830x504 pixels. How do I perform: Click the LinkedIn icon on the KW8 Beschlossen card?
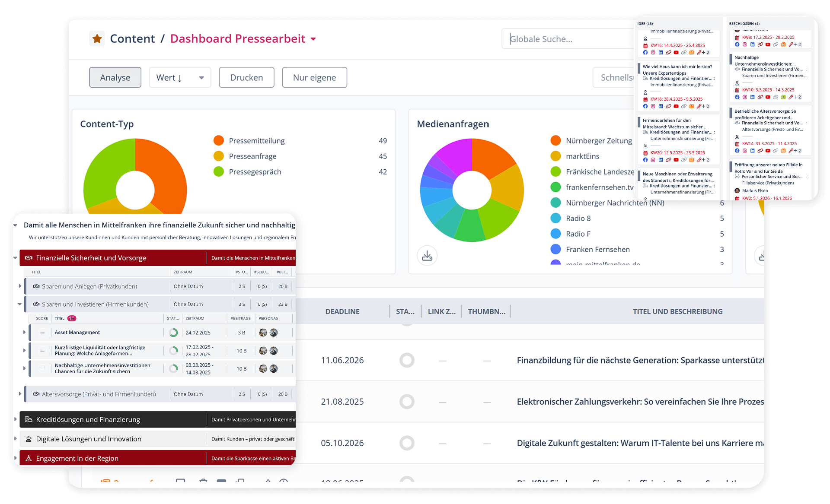coord(752,44)
